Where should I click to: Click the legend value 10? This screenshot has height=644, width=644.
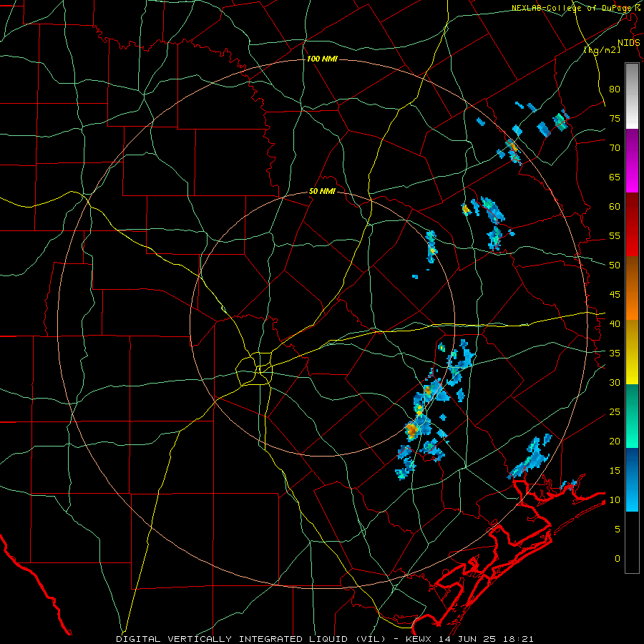[615, 500]
